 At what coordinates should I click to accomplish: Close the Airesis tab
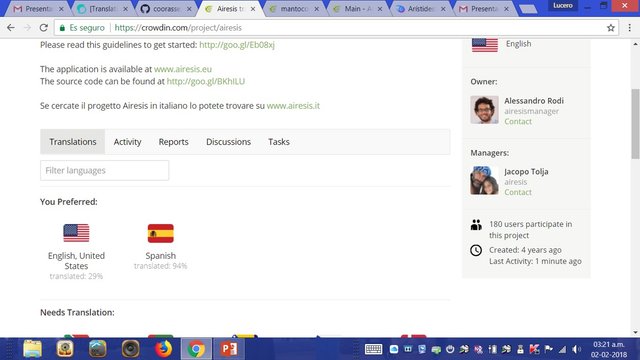tap(253, 9)
